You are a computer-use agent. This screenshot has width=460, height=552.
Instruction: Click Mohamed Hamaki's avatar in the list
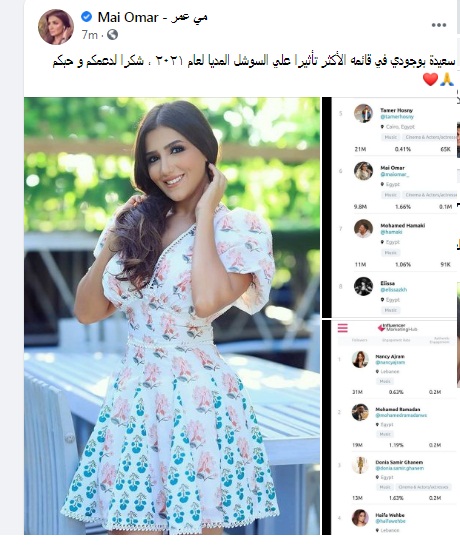coord(363,228)
